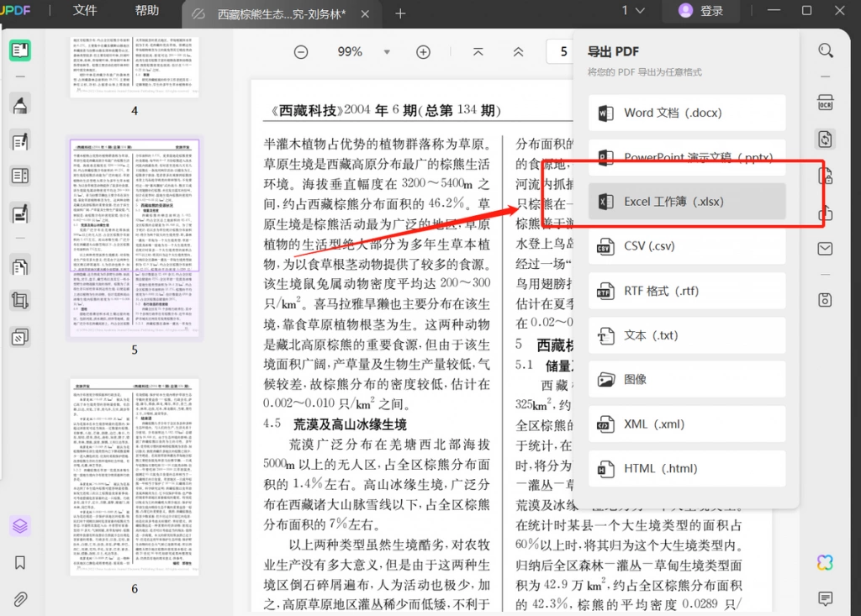The width and height of the screenshot is (861, 616).
Task: Open the OCR text recognition icon
Action: tap(826, 103)
